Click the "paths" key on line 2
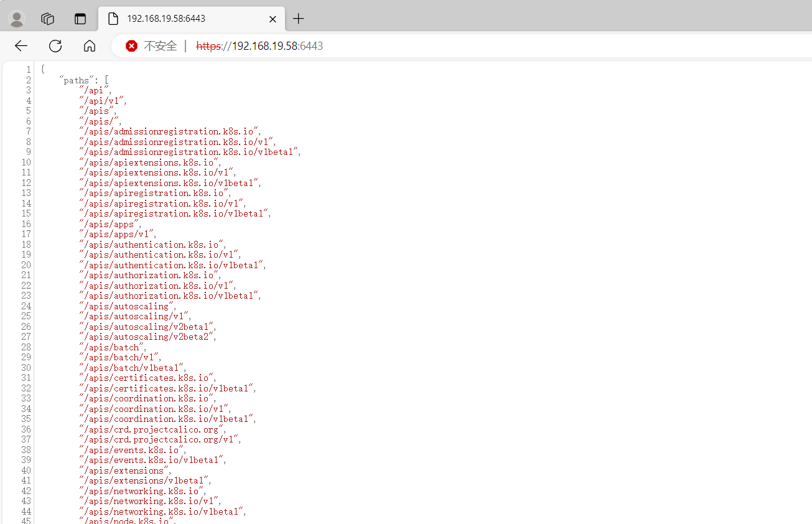This screenshot has width=812, height=524. [77, 80]
